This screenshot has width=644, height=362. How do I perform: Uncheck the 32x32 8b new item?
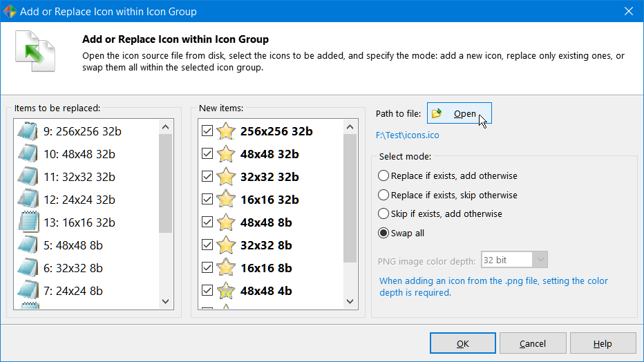pos(207,245)
